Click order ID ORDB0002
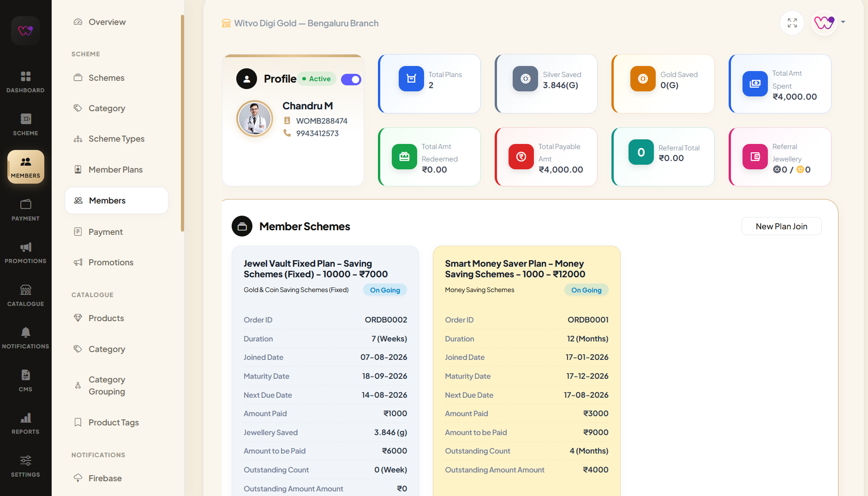The width and height of the screenshot is (868, 496). pyautogui.click(x=386, y=320)
